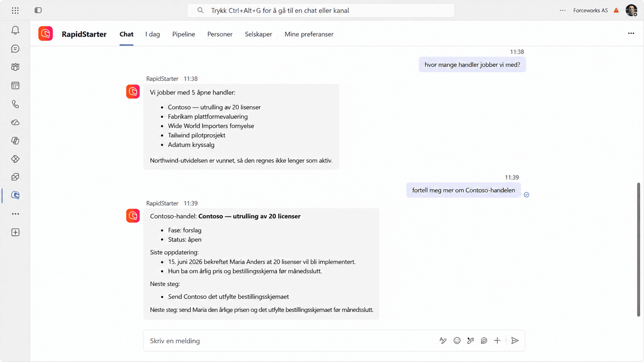Open settings and more near Forceworks

[563, 10]
